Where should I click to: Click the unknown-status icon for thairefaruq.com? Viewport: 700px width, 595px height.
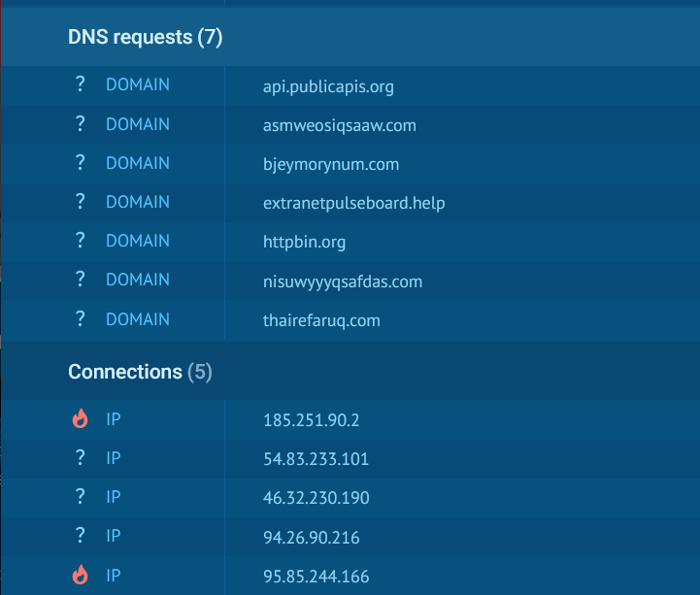coord(80,318)
